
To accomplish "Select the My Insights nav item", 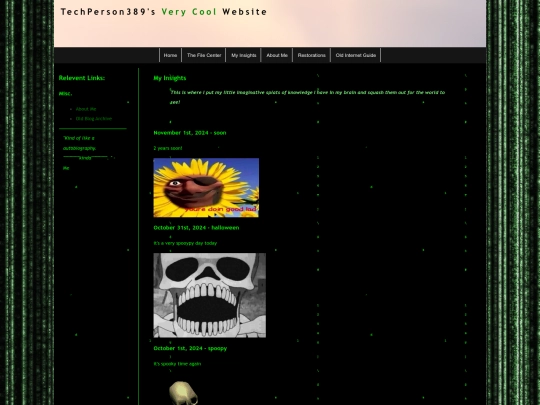I will (243, 55).
